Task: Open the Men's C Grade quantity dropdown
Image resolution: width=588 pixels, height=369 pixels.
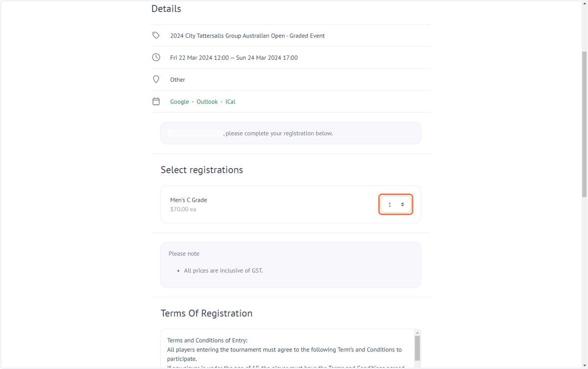Action: (396, 204)
